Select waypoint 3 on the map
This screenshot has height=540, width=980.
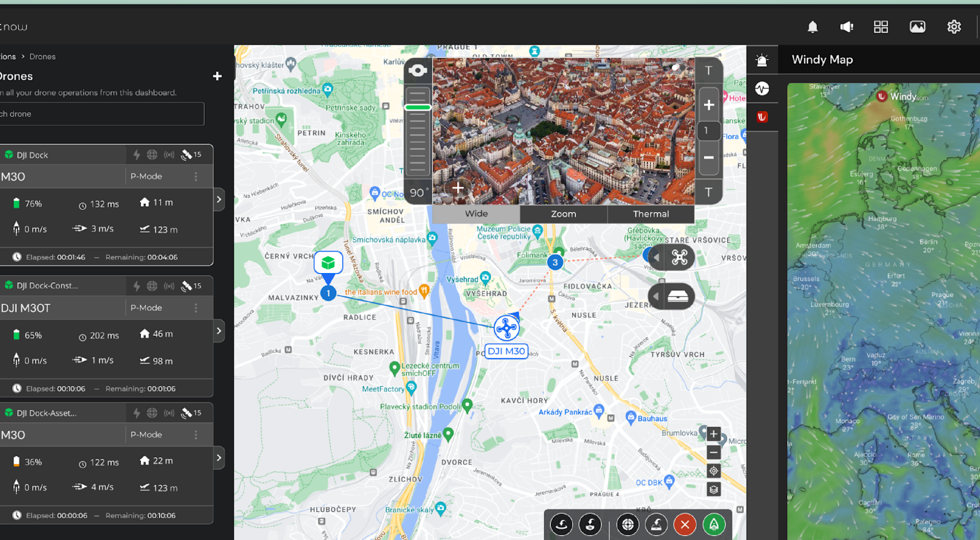(555, 262)
